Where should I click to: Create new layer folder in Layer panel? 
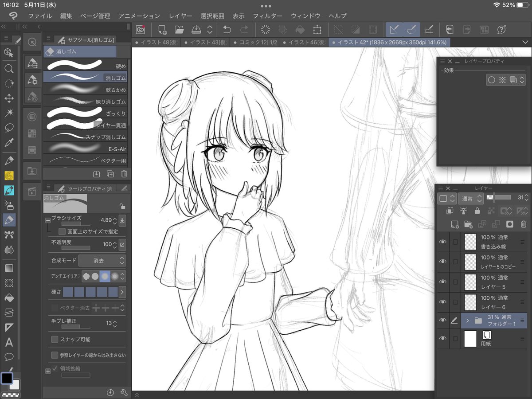pos(468,224)
